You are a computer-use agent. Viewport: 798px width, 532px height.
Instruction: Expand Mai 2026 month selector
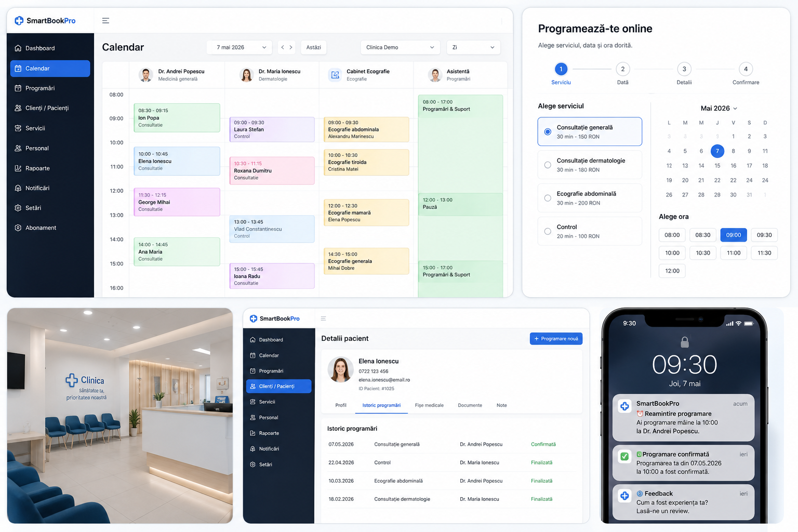[x=719, y=109]
